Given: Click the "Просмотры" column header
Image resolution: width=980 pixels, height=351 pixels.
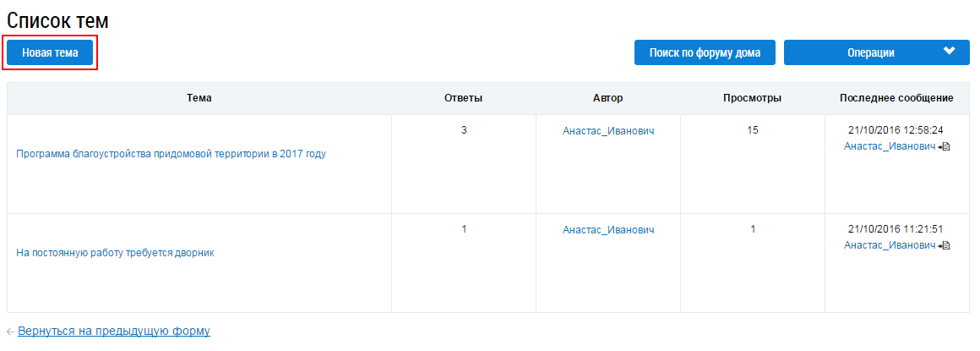Looking at the screenshot, I should click(753, 98).
